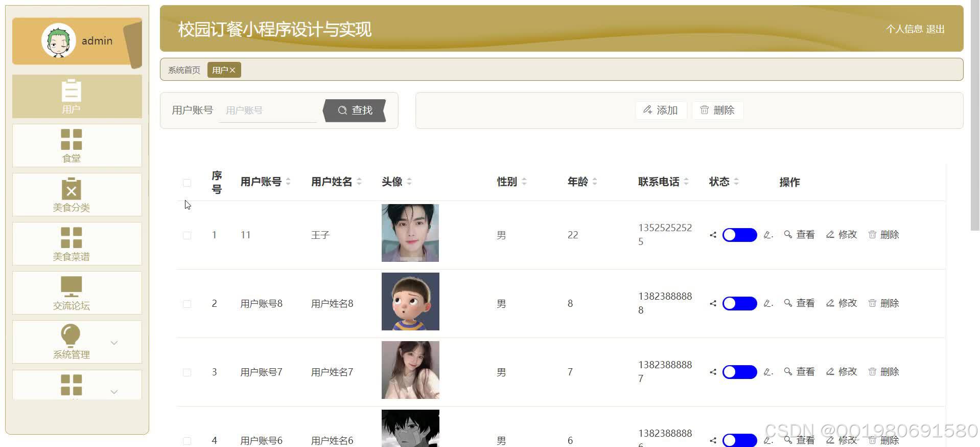980x447 pixels.
Task: Sort by 联系电话 column arrows
Action: pyautogui.click(x=686, y=182)
